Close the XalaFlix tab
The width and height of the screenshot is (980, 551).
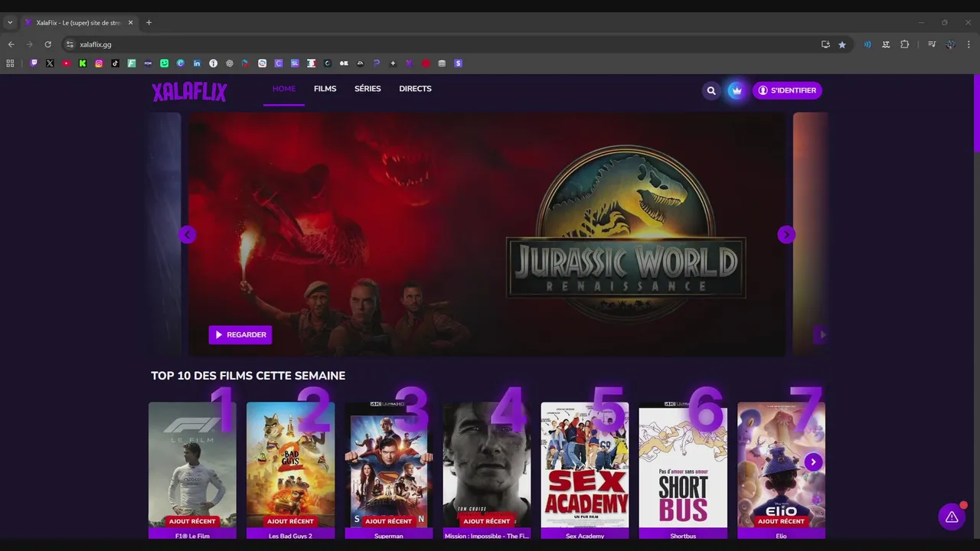130,23
